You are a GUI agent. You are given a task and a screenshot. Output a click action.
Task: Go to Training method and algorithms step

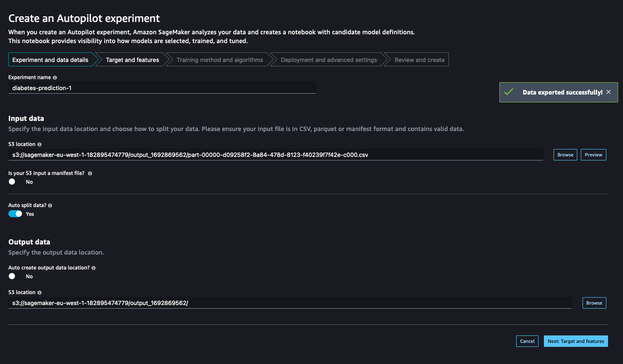220,60
